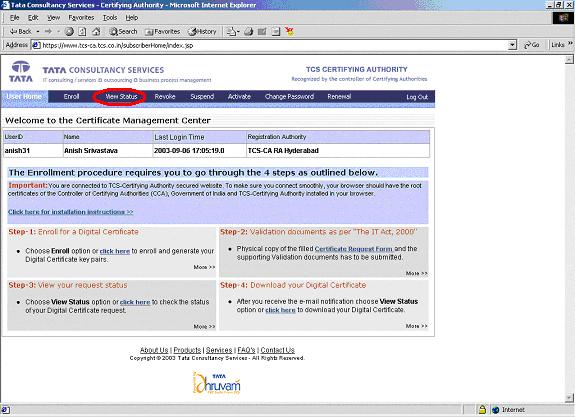Open the About Us footer link
Viewport: 575px width, 418px height.
[154, 350]
